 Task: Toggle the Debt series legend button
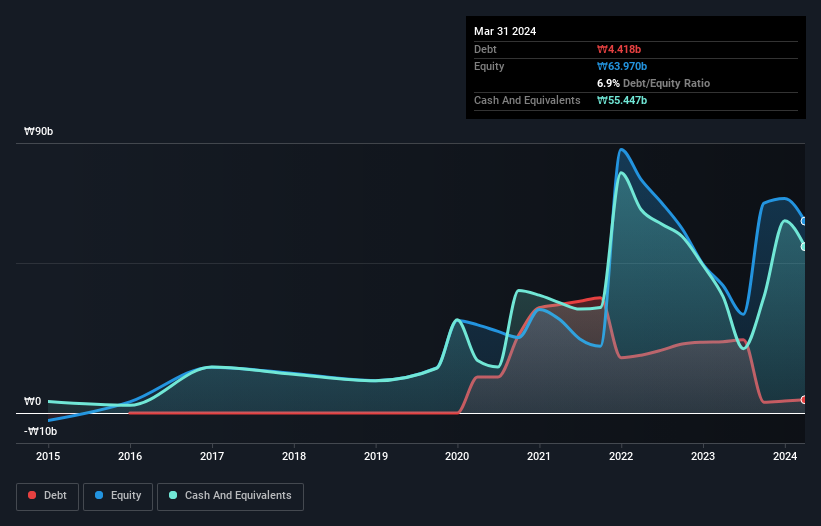pyautogui.click(x=48, y=496)
